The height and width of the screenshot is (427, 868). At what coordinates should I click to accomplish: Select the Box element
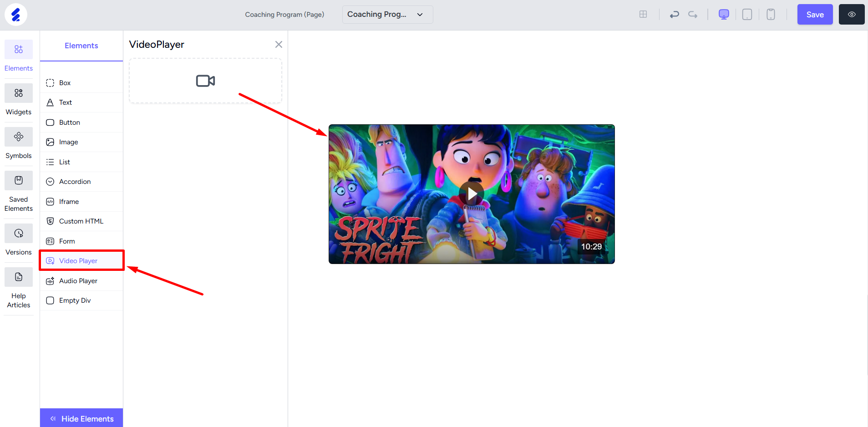[81, 83]
